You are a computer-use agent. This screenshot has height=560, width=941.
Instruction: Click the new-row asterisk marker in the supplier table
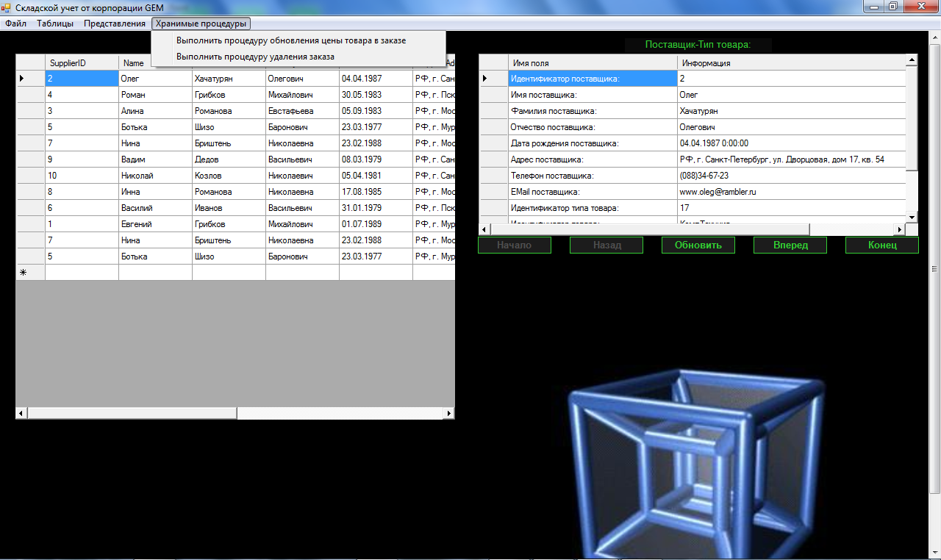tap(23, 273)
